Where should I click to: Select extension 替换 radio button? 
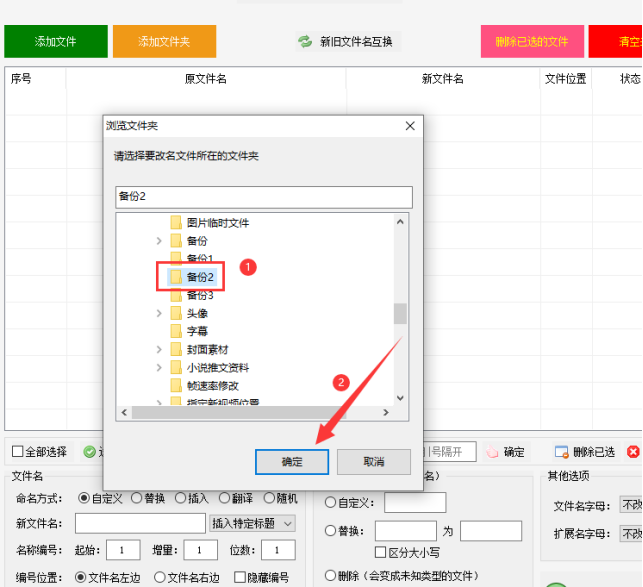pyautogui.click(x=331, y=531)
